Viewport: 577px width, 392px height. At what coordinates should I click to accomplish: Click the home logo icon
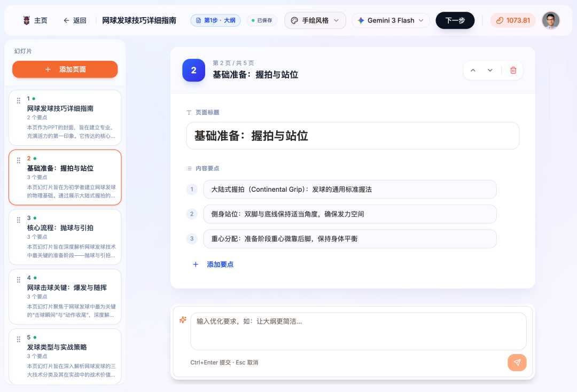tap(27, 20)
